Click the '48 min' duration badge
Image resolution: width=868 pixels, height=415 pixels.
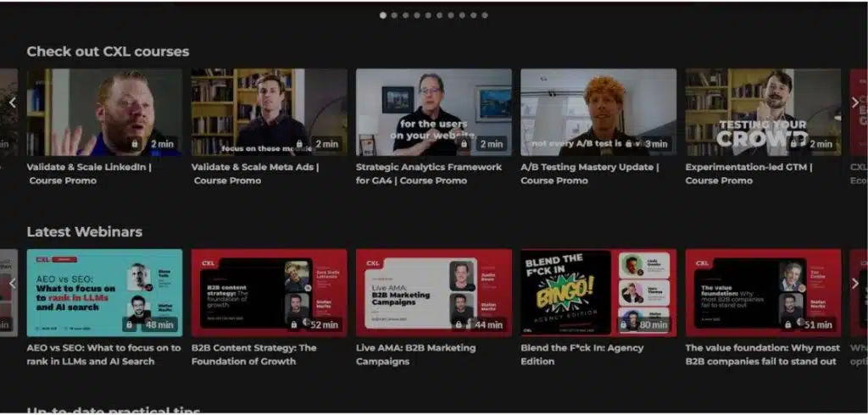pyautogui.click(x=159, y=325)
